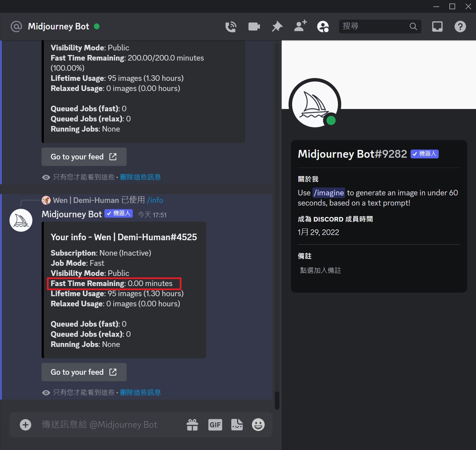The height and width of the screenshot is (450, 476).
Task: Open the emoji picker
Action: [258, 425]
